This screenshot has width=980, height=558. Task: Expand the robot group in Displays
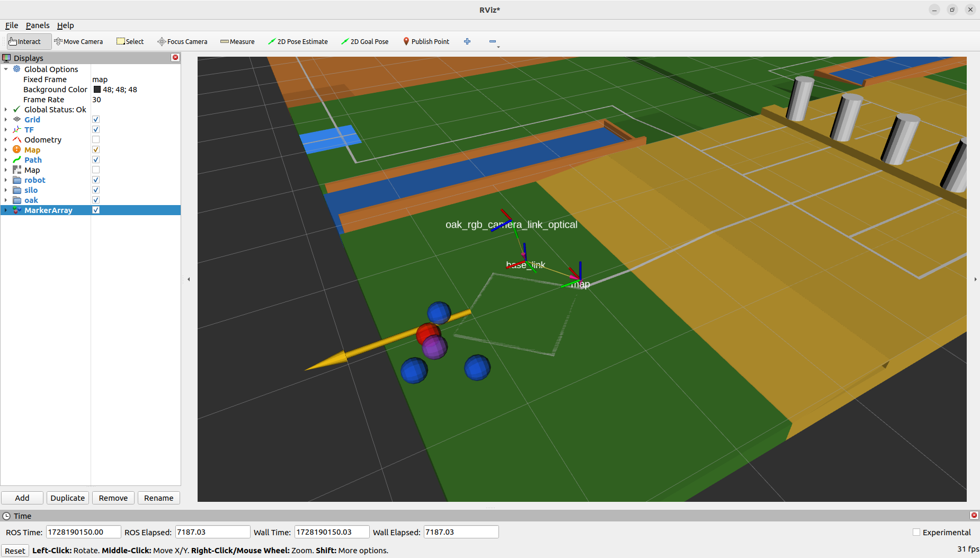click(x=6, y=180)
